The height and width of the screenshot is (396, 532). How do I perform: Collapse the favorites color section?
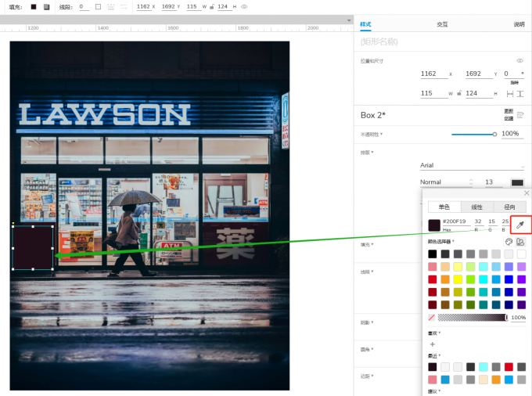[x=434, y=333]
